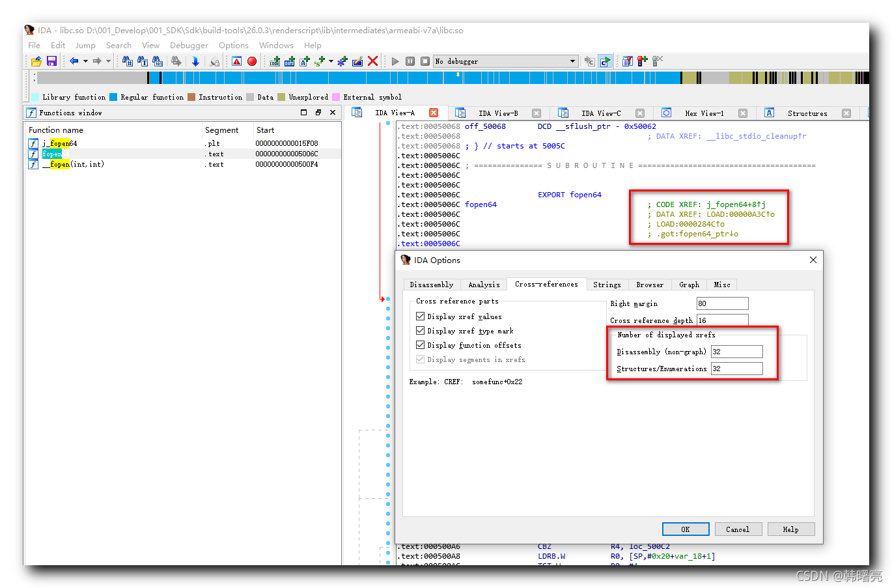Viewport: 892px width, 588px height.
Task: Select the Analysis tab in IDA Options
Action: (x=484, y=285)
